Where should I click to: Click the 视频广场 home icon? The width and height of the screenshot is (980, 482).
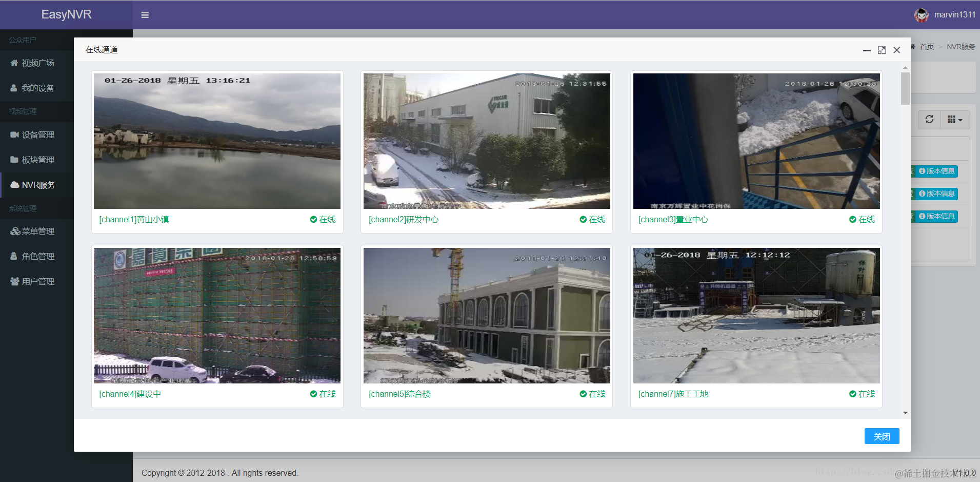tap(14, 63)
